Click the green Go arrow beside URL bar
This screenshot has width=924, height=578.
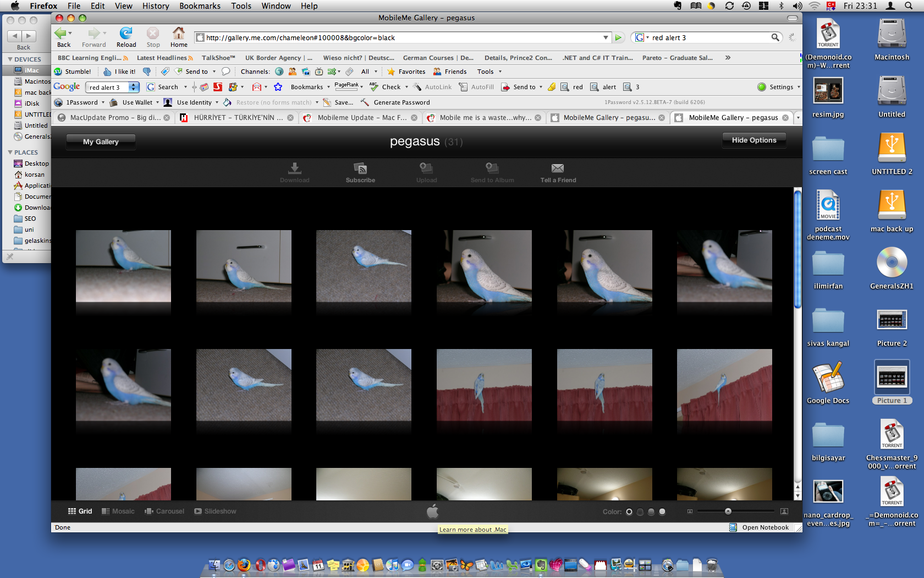pyautogui.click(x=619, y=38)
